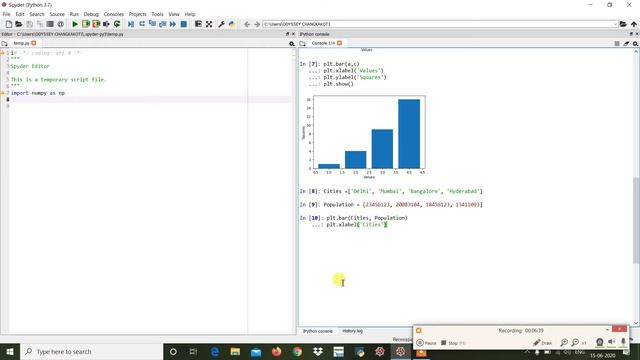640x360 pixels.
Task: Close the temp.py editor tab
Action: pyautogui.click(x=34, y=43)
